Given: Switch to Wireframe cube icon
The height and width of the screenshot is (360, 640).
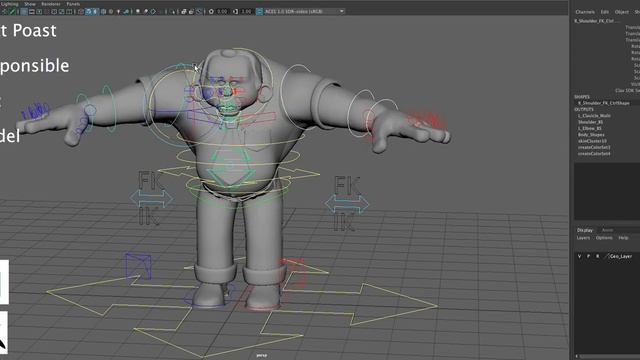Looking at the screenshot, I should pos(80,11).
